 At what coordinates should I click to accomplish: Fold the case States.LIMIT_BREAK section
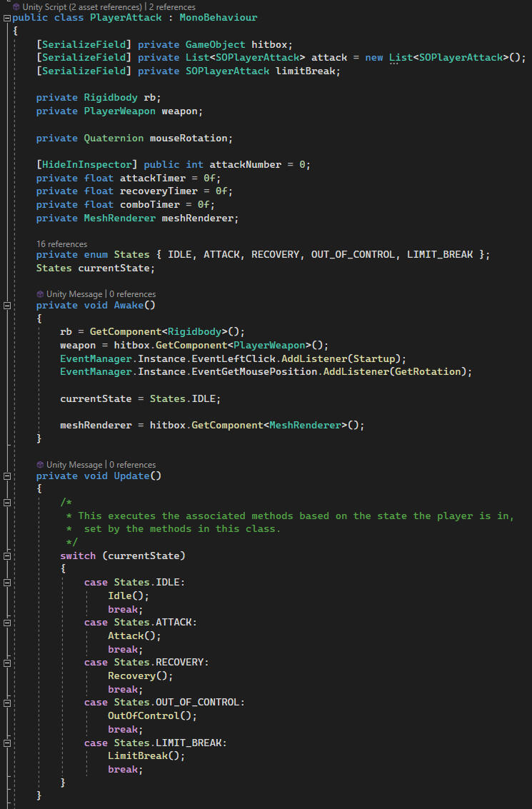tap(6, 743)
